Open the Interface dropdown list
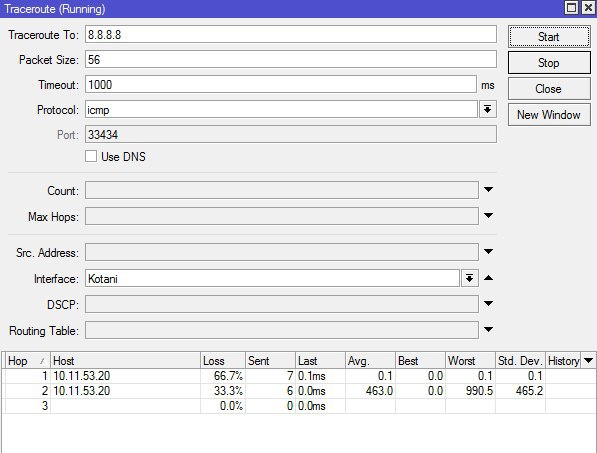 pyautogui.click(x=469, y=278)
